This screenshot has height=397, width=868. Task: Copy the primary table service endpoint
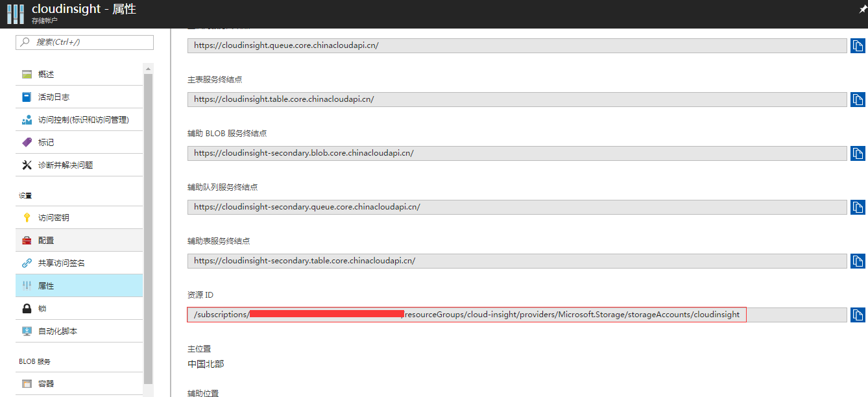click(858, 99)
